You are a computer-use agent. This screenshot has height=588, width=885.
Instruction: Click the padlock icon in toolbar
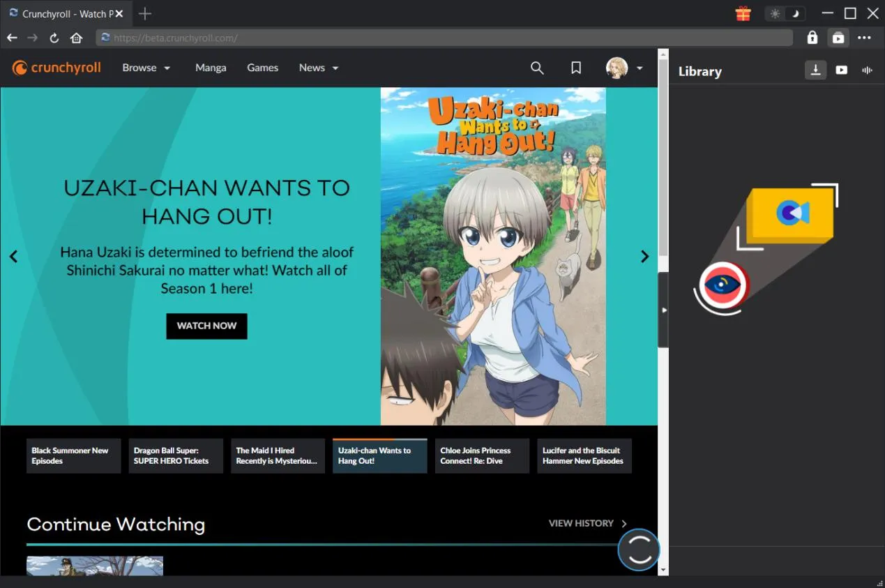pyautogui.click(x=812, y=38)
